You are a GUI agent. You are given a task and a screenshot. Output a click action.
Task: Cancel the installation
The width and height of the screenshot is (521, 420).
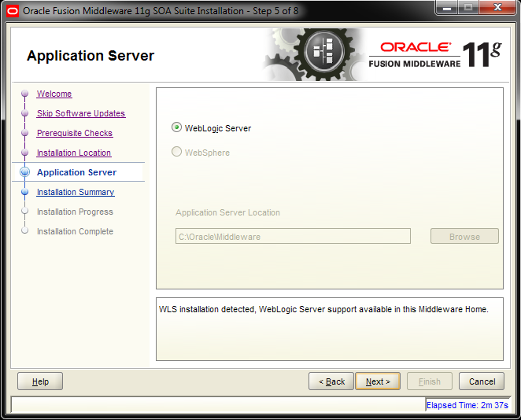482,381
